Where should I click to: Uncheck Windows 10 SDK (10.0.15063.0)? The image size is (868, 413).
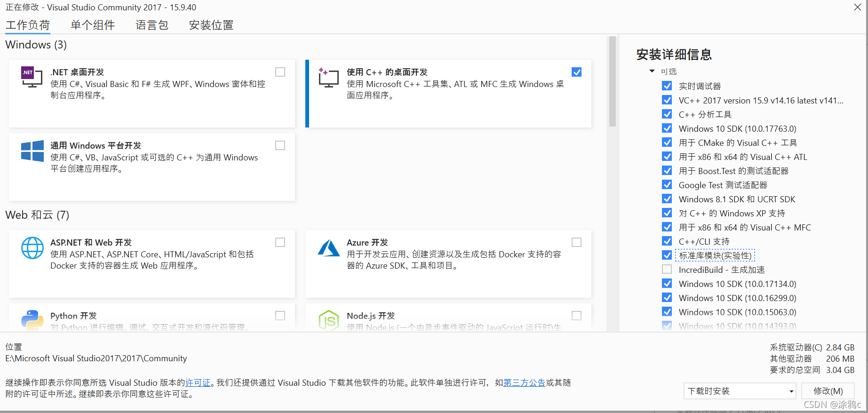tap(667, 311)
